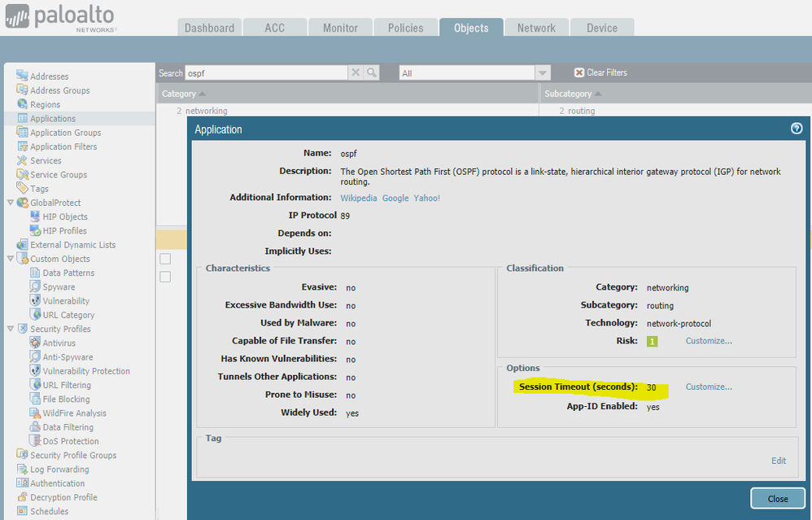Tick the second row checkbox
This screenshot has width=812, height=520.
[x=165, y=277]
